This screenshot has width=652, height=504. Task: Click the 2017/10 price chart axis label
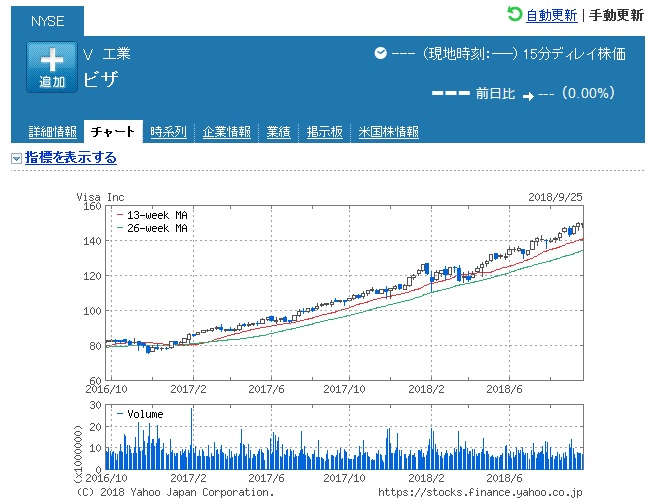click(x=344, y=389)
